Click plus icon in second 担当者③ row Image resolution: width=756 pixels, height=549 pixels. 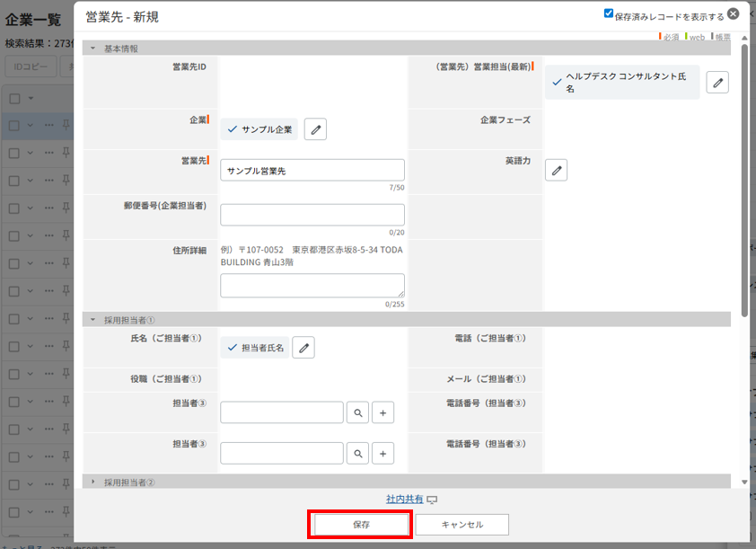383,453
